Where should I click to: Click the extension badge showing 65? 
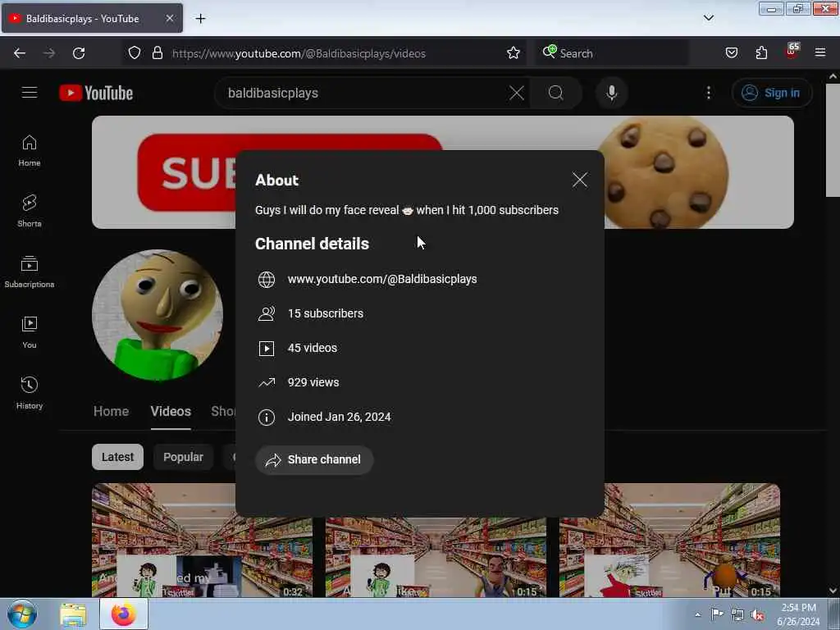pos(792,52)
